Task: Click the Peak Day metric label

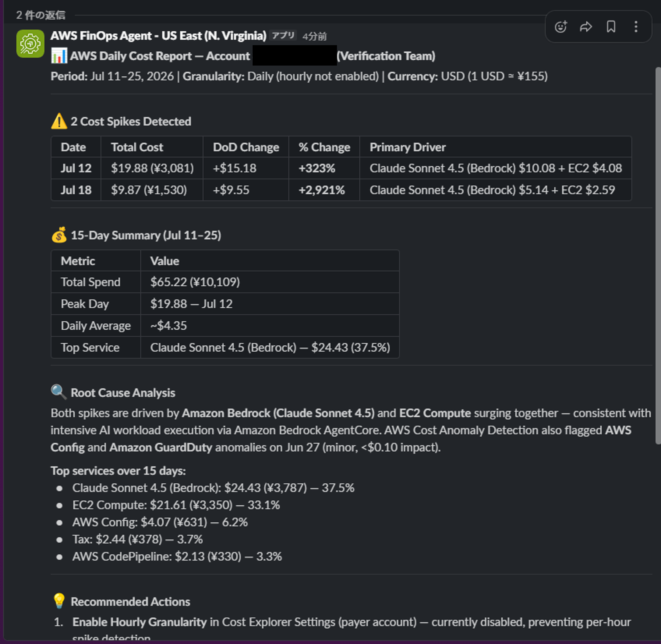Action: coord(85,304)
